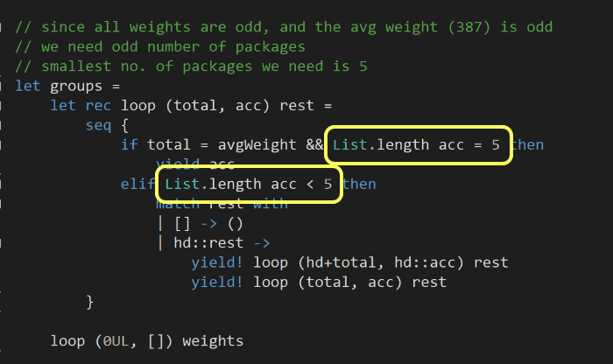Click the 'yield acc' statement
The image size is (613, 364).
pyautogui.click(x=195, y=164)
